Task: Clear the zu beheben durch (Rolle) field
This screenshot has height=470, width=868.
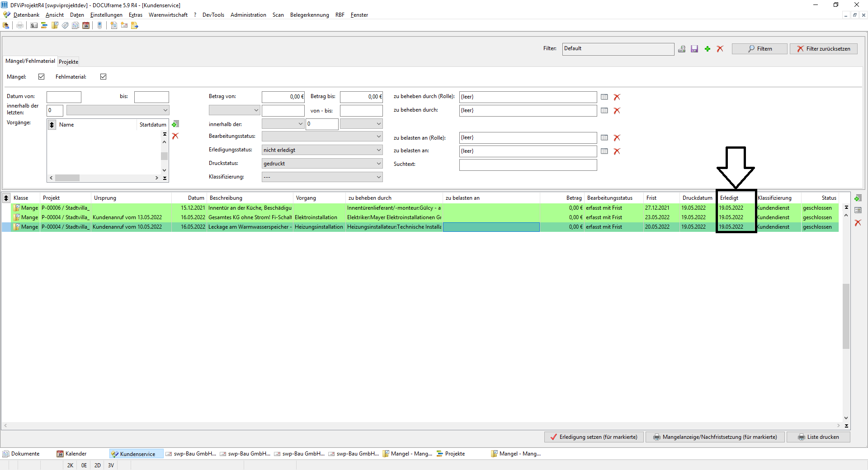Action: click(617, 97)
